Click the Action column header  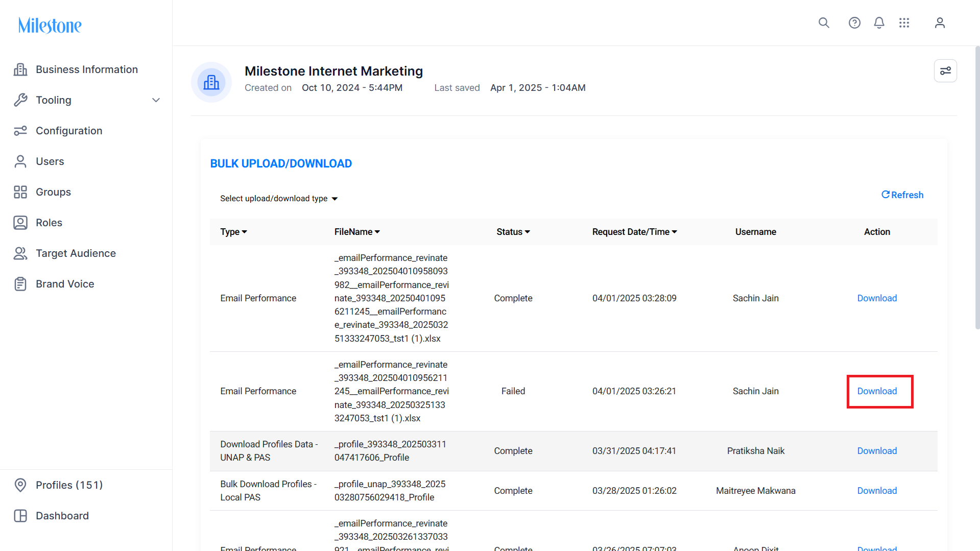[877, 232]
